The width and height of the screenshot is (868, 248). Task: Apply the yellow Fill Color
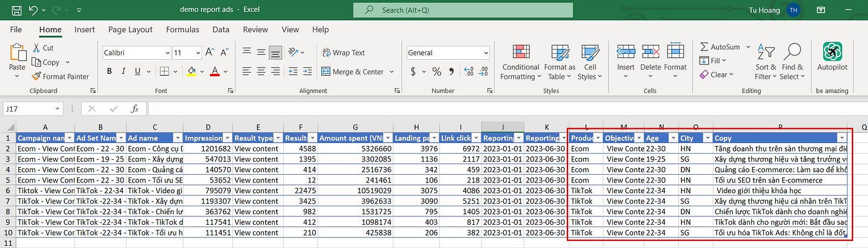(x=191, y=72)
